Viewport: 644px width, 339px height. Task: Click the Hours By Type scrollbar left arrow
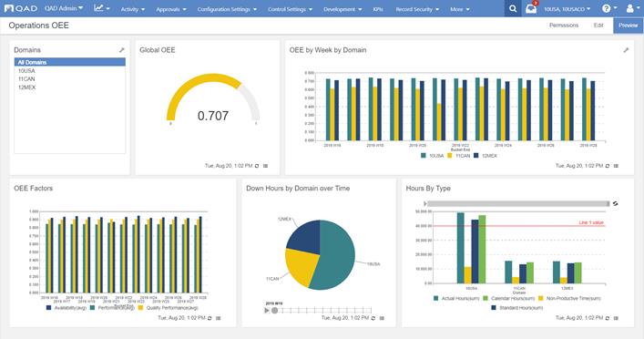(425, 203)
